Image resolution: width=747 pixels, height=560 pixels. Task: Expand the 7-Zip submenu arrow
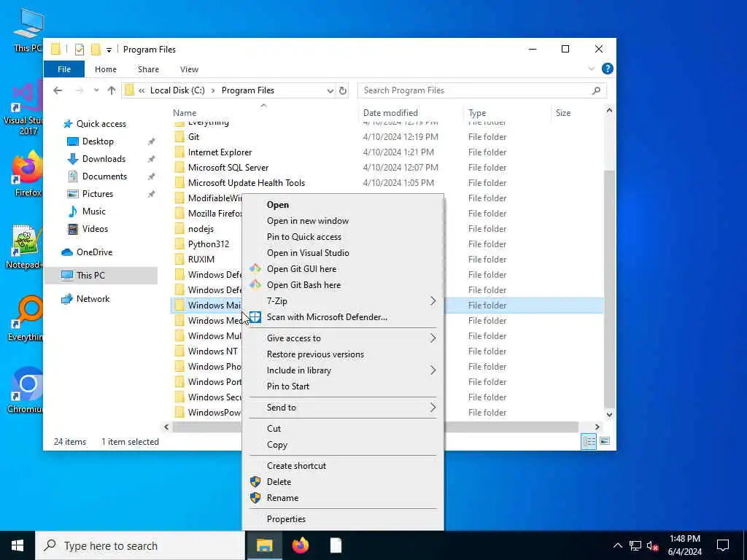click(433, 301)
